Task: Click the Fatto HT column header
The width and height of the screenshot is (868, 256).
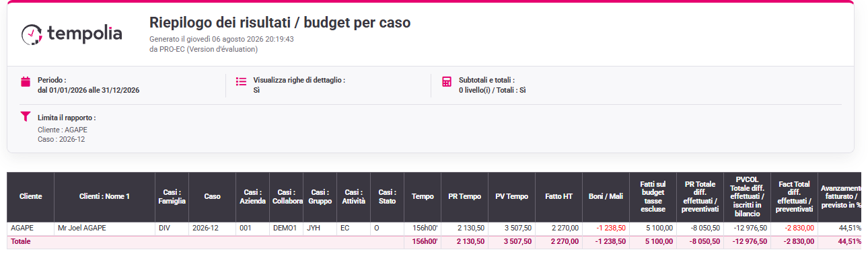Action: coord(558,197)
